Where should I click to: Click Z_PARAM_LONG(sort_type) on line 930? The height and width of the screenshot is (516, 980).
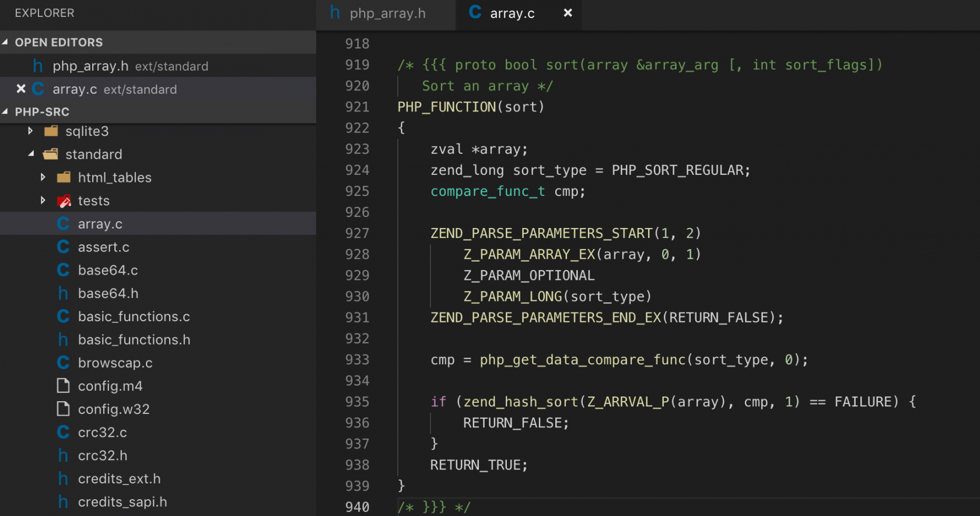tap(557, 296)
